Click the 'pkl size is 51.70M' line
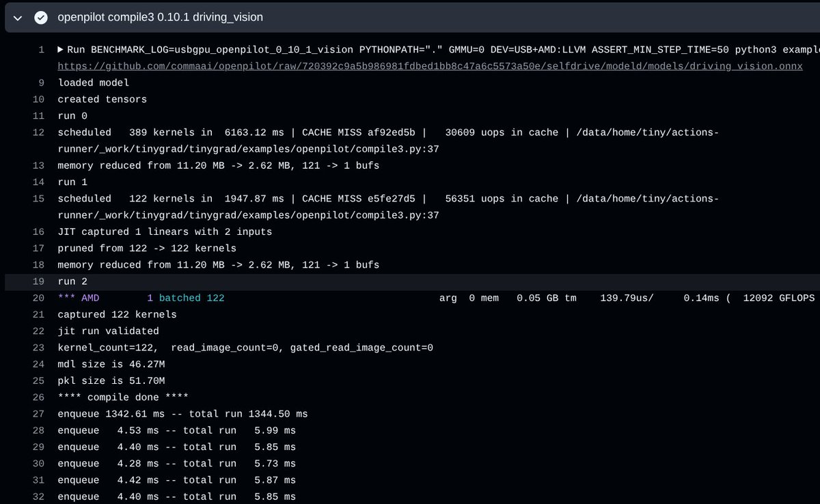The image size is (820, 504). coord(111,380)
